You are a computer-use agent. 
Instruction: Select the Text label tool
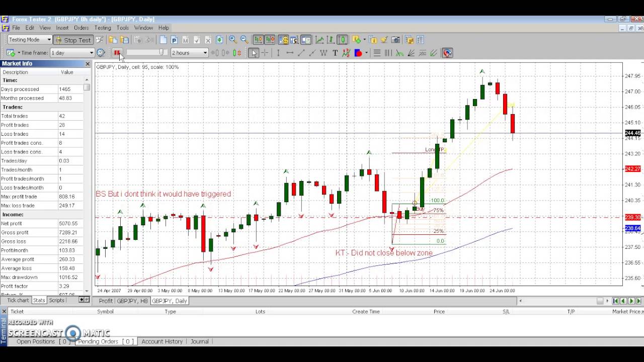coord(335,53)
